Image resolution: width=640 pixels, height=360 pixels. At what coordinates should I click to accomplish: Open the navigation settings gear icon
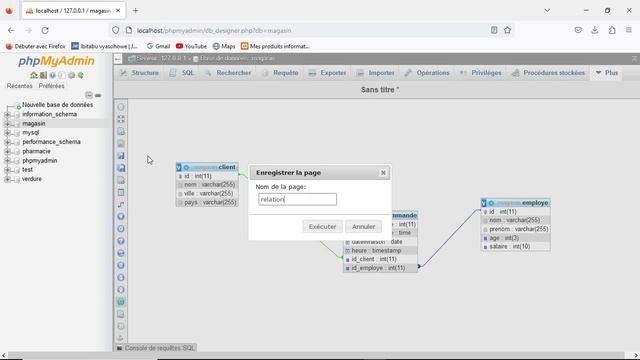point(71,75)
